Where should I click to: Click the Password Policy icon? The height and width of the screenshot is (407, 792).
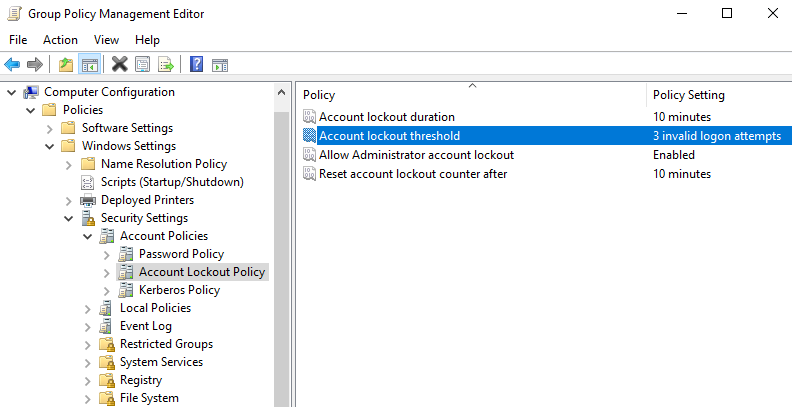[125, 254]
